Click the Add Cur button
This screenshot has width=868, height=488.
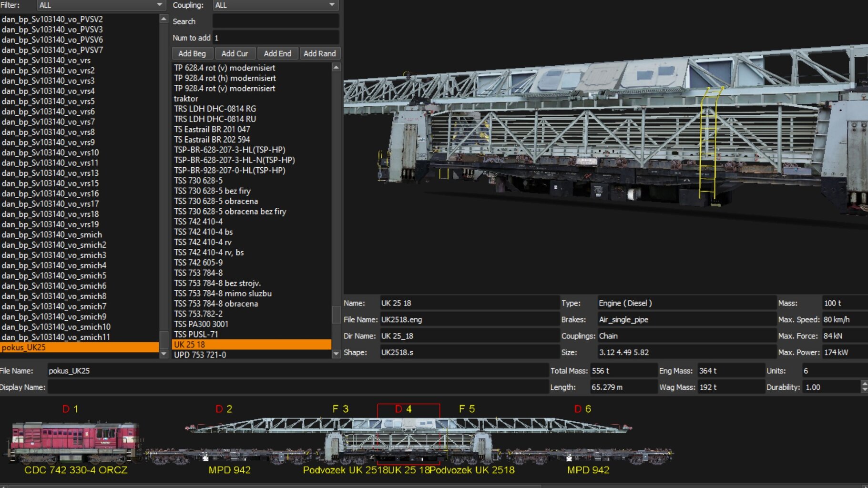pos(235,53)
